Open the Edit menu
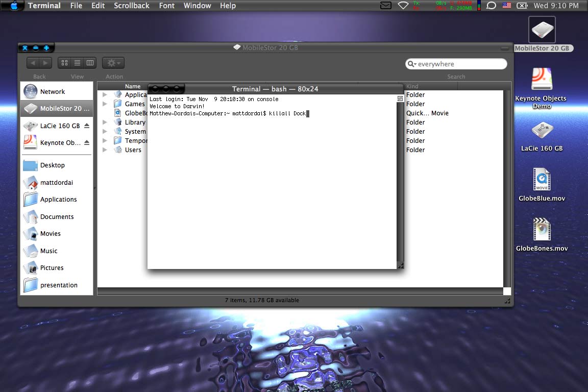The image size is (588, 392). pyautogui.click(x=98, y=6)
